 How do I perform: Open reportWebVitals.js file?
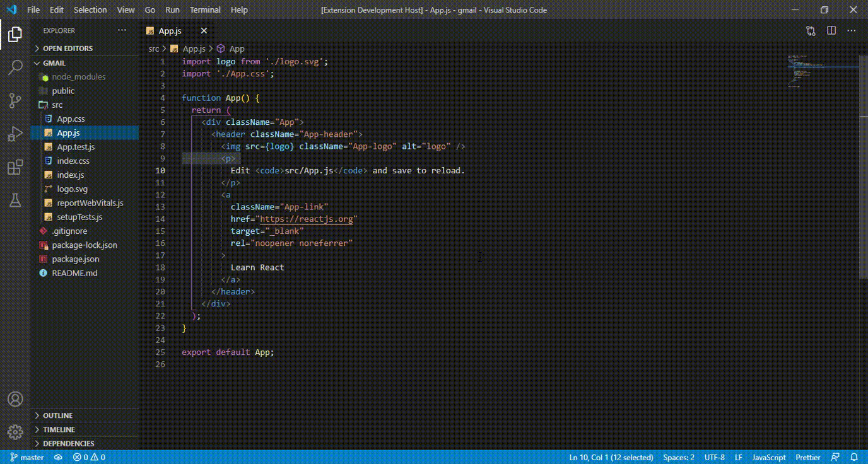click(x=85, y=203)
